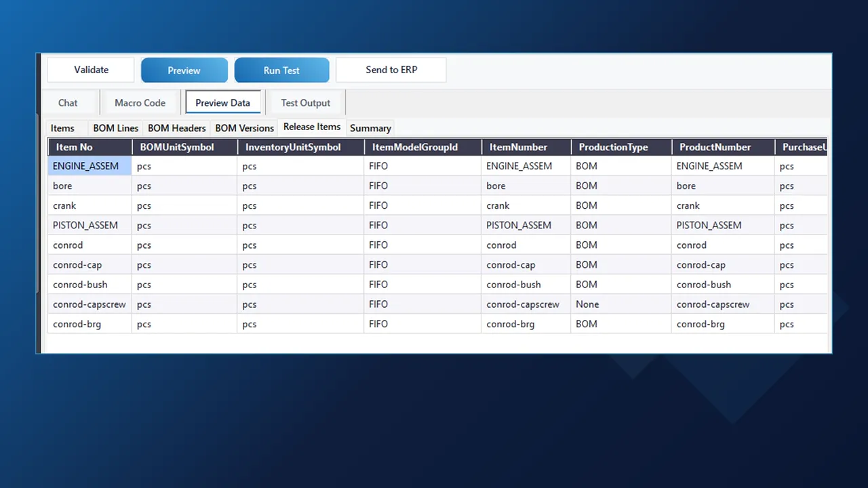Screen dimensions: 868x488
Task: Switch to the Chat tab
Action: tap(68, 103)
